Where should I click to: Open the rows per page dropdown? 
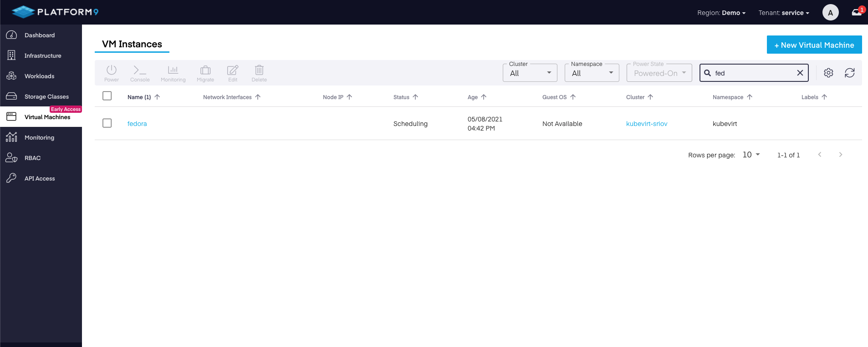click(x=751, y=155)
